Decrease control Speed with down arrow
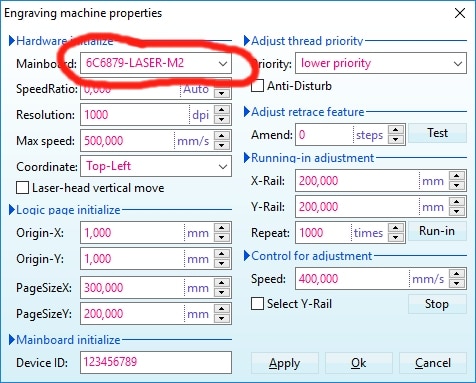This screenshot has height=383, width=476. pyautogui.click(x=457, y=283)
